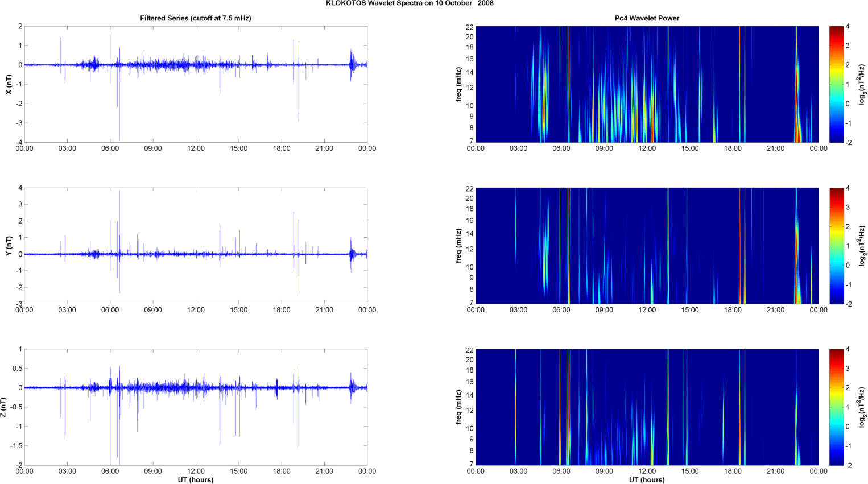Click the KLOKOTOS Wavelet Spectra figure title
The width and height of the screenshot is (868, 484).
(410, 3)
